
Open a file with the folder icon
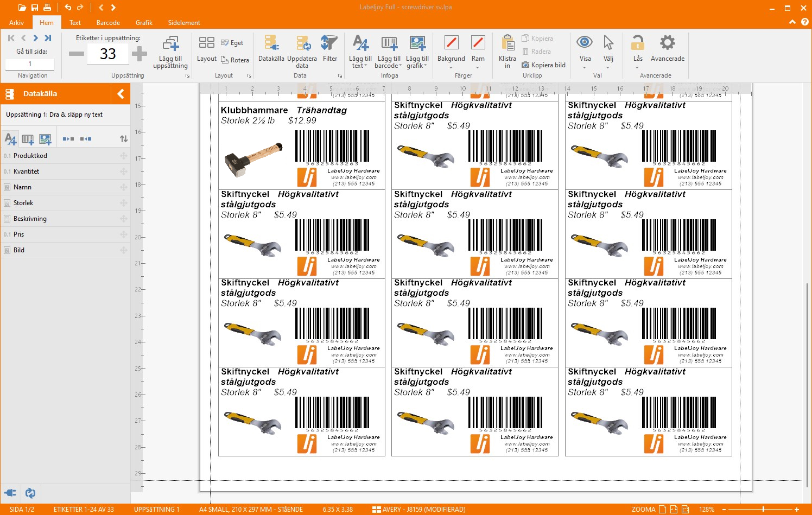tap(22, 8)
